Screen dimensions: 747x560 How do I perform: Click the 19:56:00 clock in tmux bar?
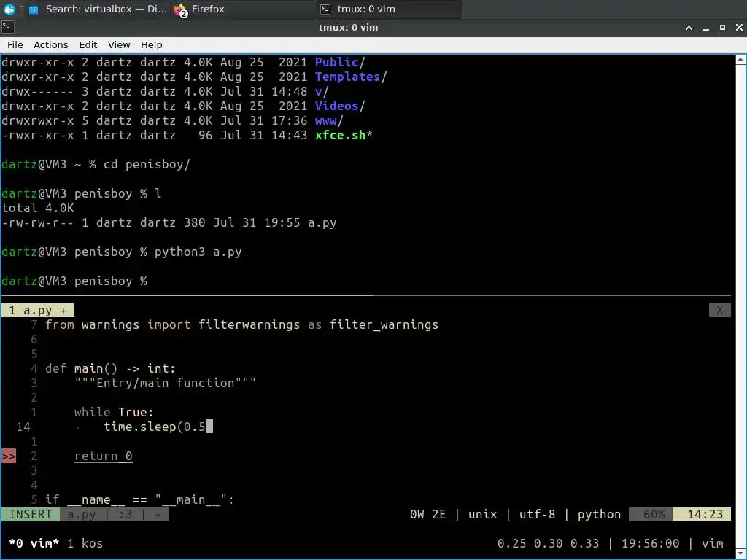[650, 543]
